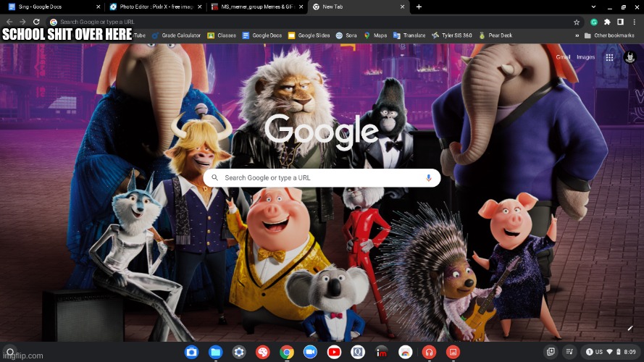
Task: Open YouTube from the shelf
Action: (x=335, y=352)
